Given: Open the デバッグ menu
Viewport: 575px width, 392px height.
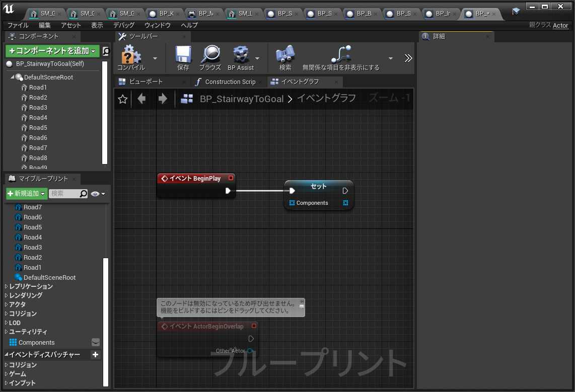Looking at the screenshot, I should coord(123,25).
